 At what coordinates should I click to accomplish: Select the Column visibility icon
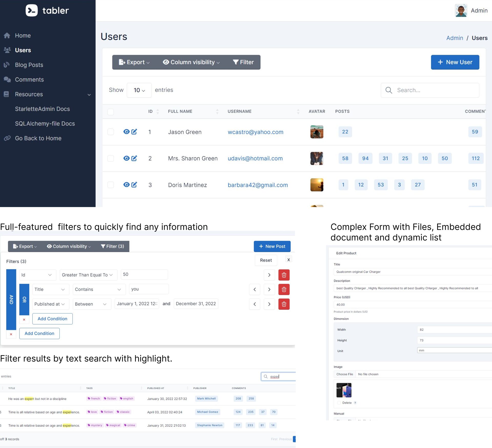coord(166,62)
